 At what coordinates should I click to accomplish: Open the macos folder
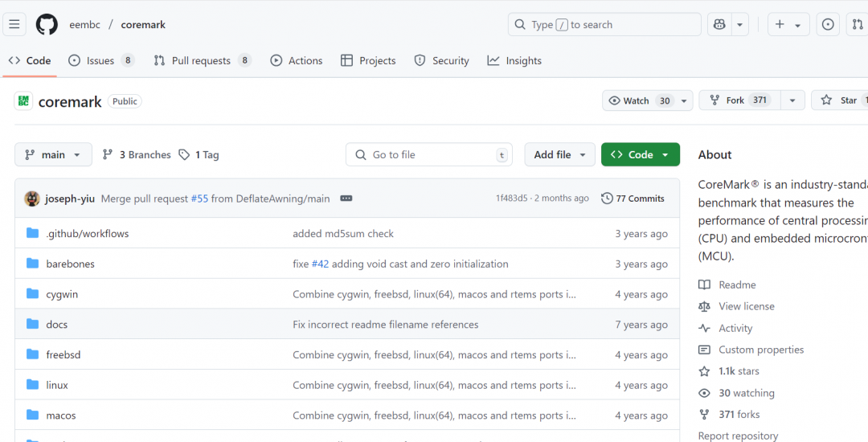61,415
